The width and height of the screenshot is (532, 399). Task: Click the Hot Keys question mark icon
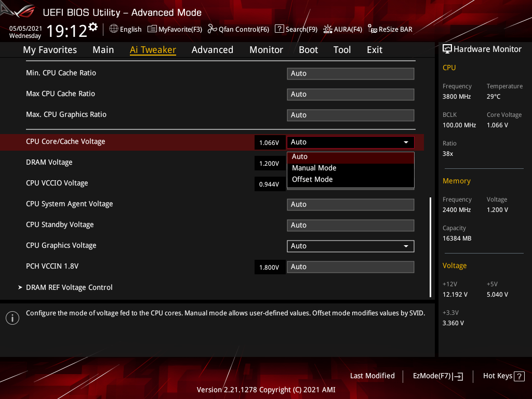click(519, 376)
